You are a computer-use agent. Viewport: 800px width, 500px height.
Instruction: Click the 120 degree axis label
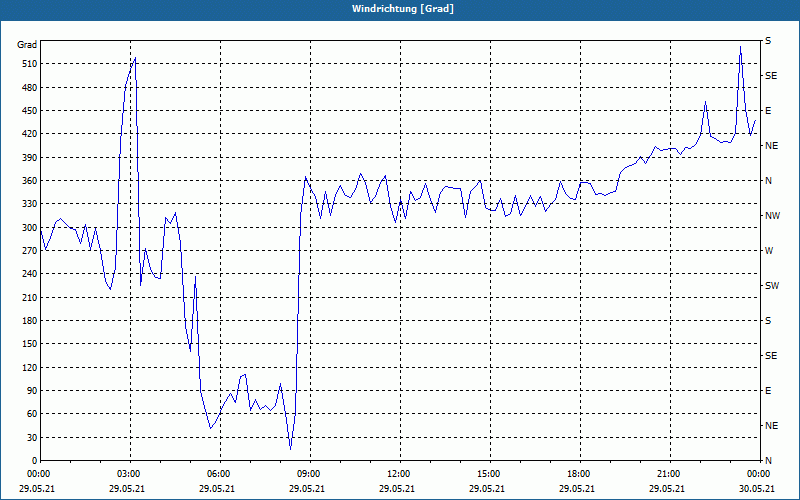click(30, 367)
